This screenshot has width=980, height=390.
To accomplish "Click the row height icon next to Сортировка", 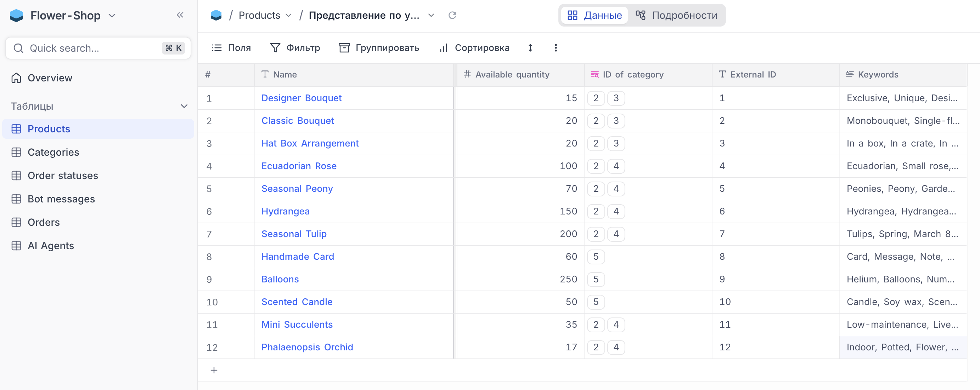I will tap(530, 47).
